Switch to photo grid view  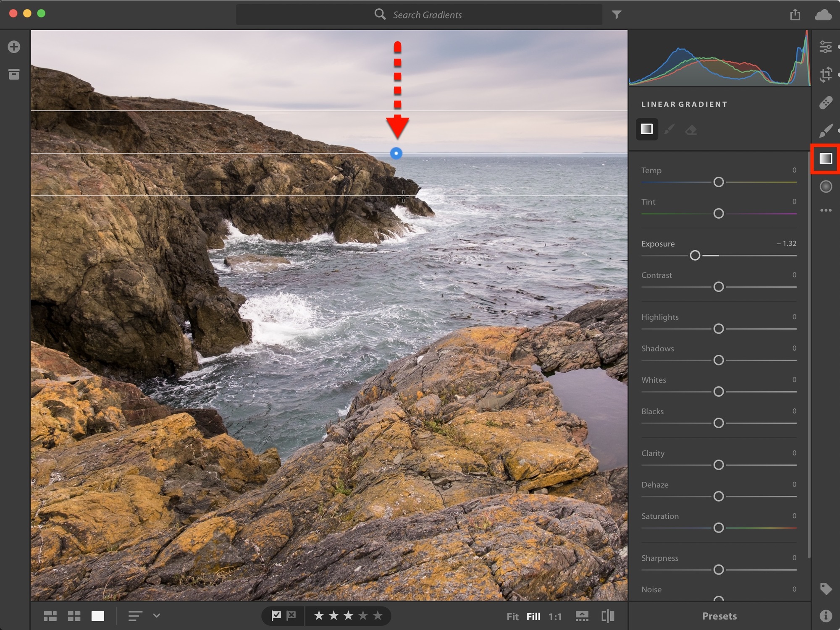click(50, 616)
